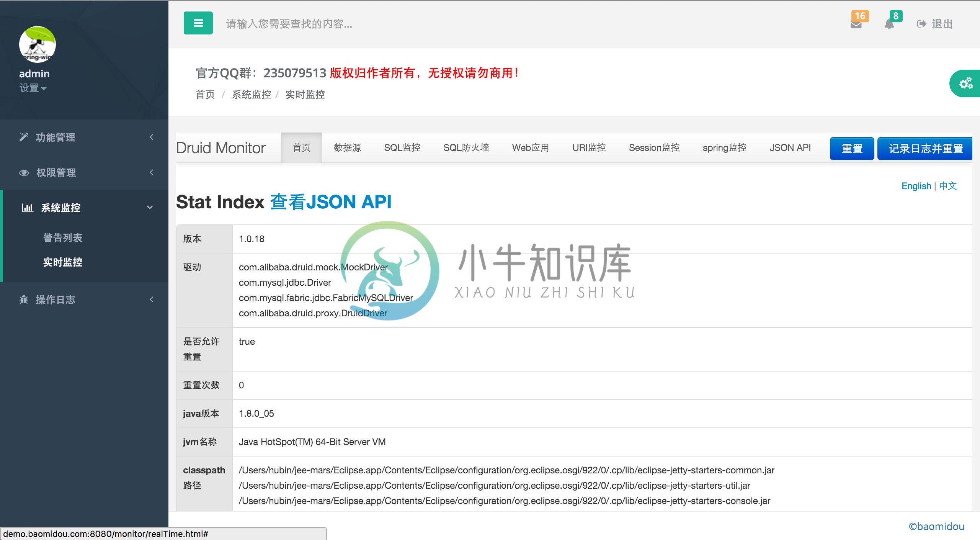Open the 设置 dropdown under admin
This screenshot has height=540, width=980.
[x=33, y=88]
